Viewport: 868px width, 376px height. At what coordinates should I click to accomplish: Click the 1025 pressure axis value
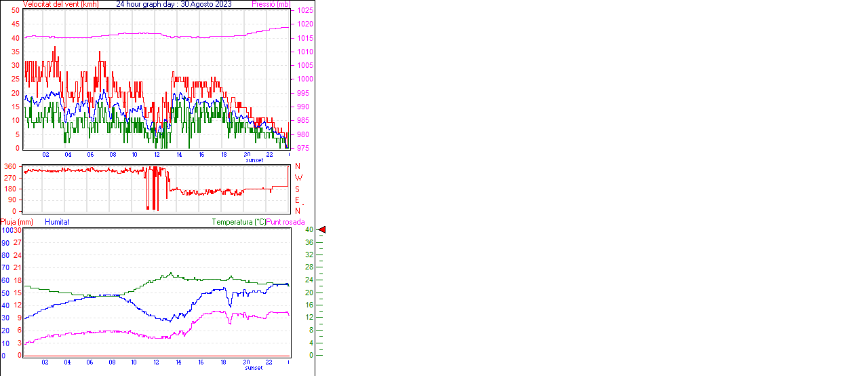[304, 11]
